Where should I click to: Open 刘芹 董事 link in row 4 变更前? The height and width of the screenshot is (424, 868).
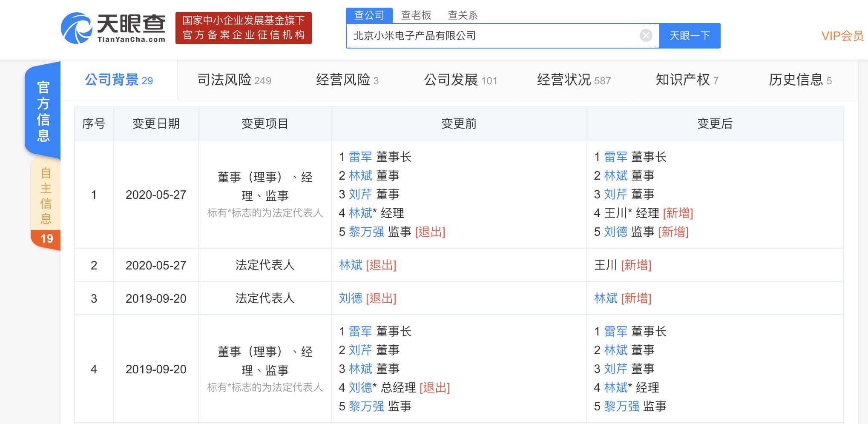tap(360, 350)
